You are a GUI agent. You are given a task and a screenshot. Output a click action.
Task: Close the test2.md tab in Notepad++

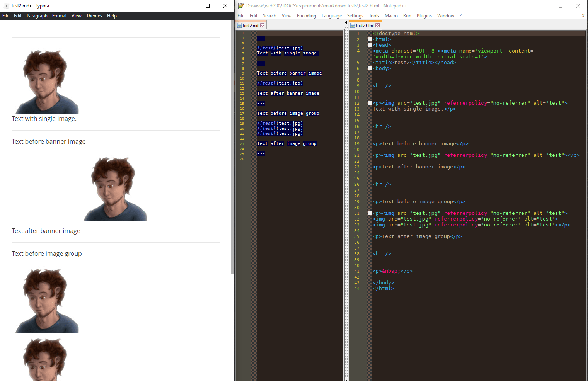[x=262, y=26]
